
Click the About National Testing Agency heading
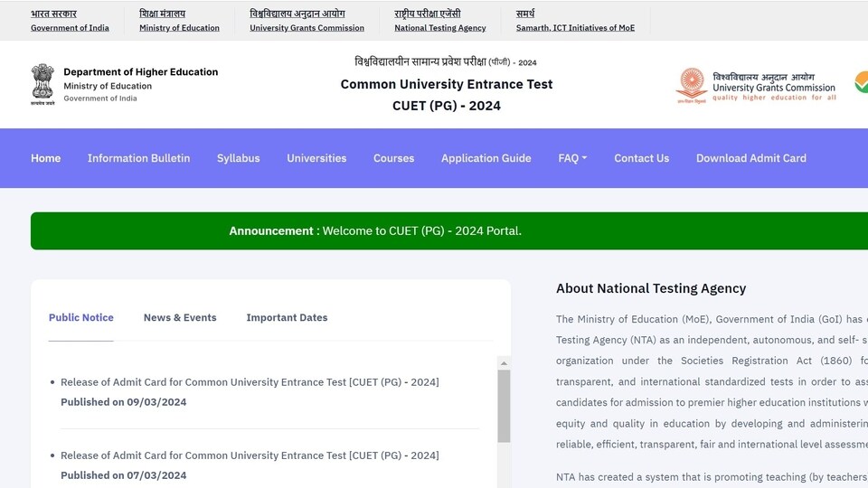pyautogui.click(x=651, y=288)
